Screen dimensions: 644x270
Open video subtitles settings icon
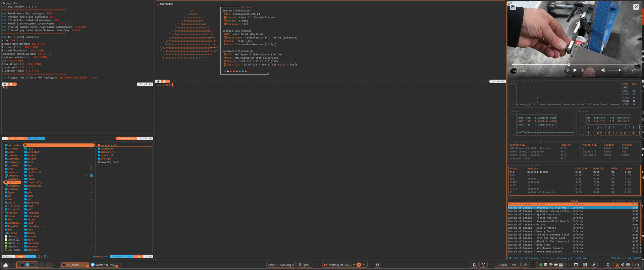(625, 70)
